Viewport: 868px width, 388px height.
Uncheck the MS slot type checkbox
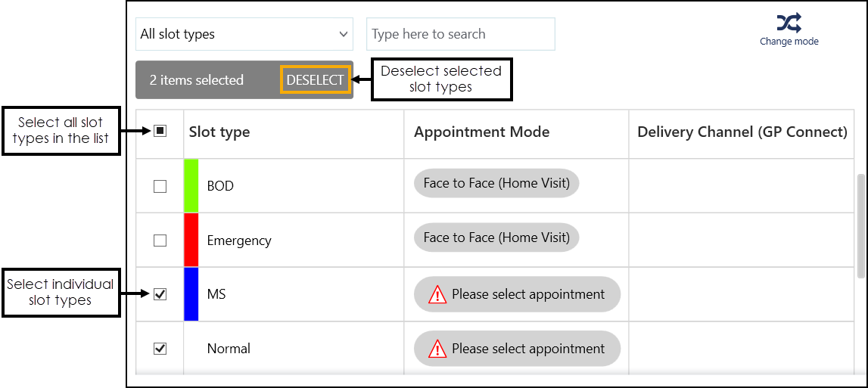click(x=160, y=294)
